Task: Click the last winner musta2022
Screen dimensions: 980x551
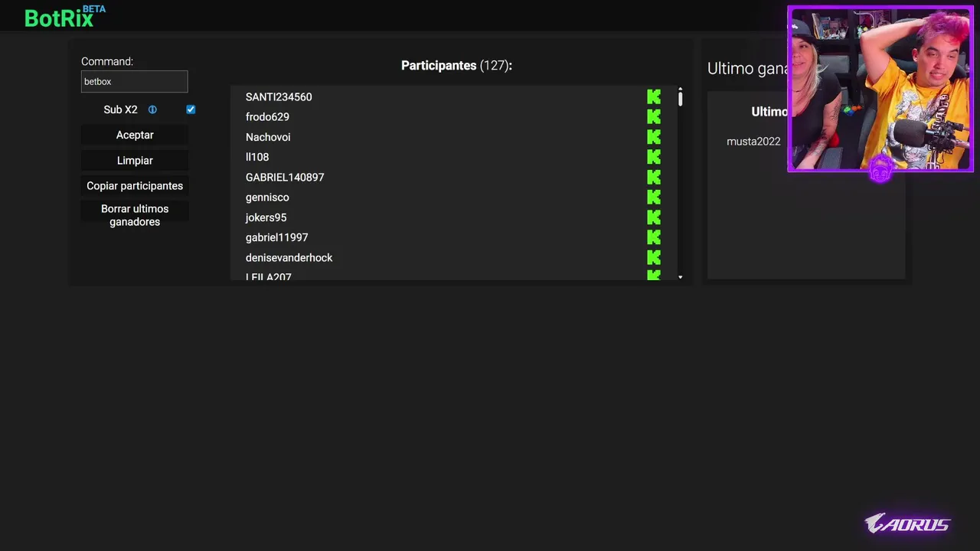Action: (753, 142)
